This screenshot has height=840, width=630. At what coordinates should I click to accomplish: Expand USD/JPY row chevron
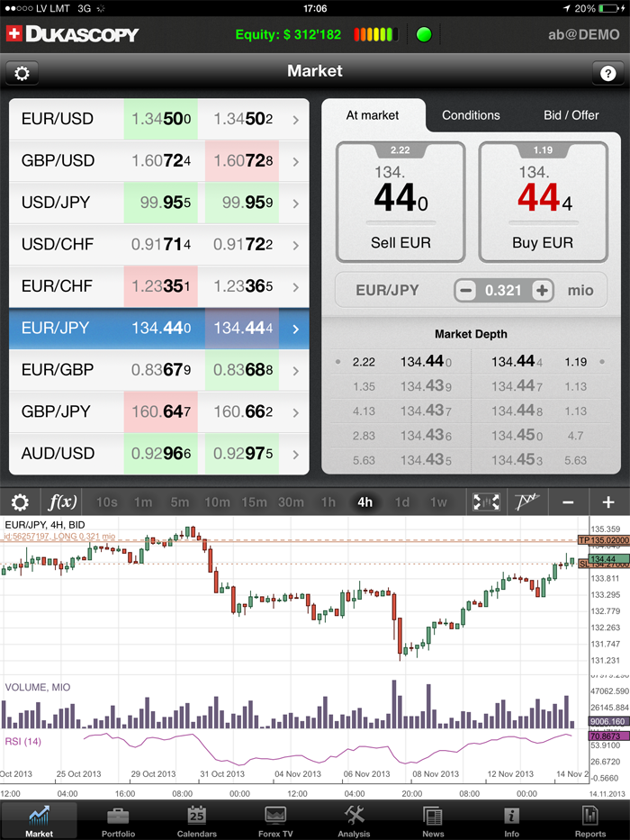(x=295, y=203)
